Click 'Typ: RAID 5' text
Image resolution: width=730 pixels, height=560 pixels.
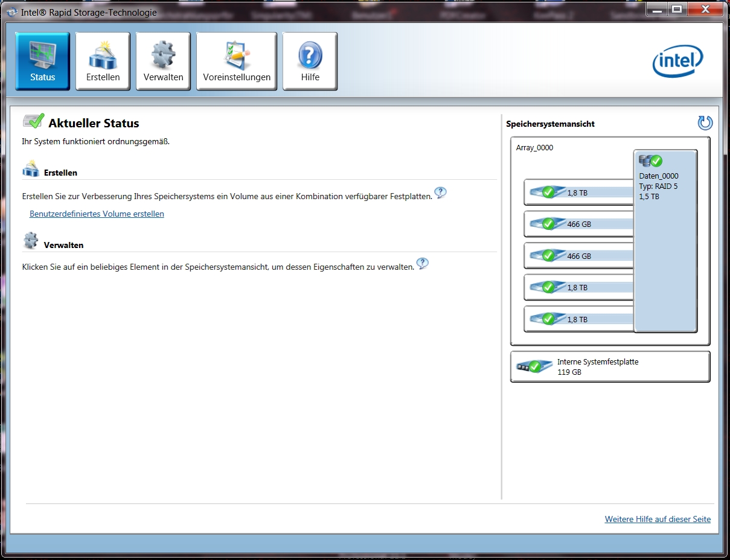tap(658, 186)
